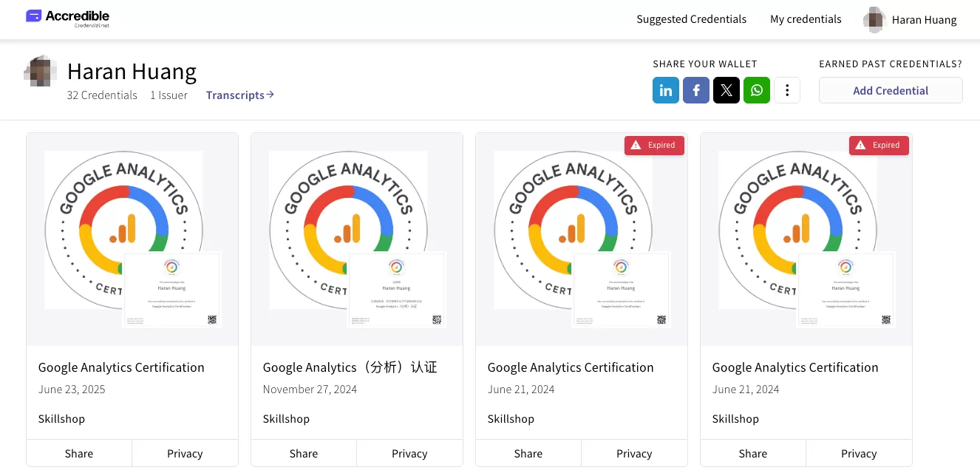Screen dimensions: 980x473
Task: Click the Expired badge on fourth card
Action: pos(879,146)
